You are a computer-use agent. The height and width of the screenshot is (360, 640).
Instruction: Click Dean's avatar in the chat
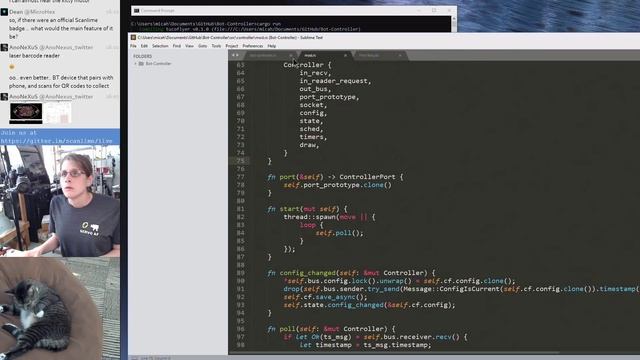4,12
